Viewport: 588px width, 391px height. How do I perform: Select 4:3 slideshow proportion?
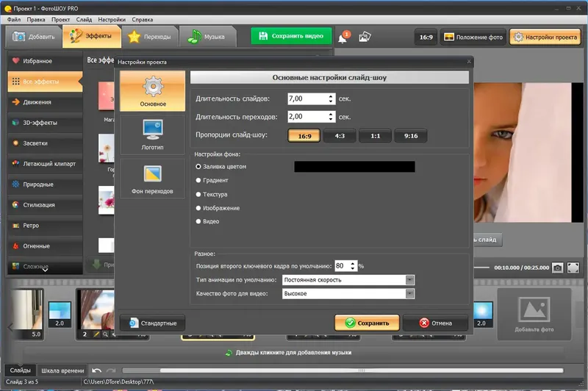[340, 136]
